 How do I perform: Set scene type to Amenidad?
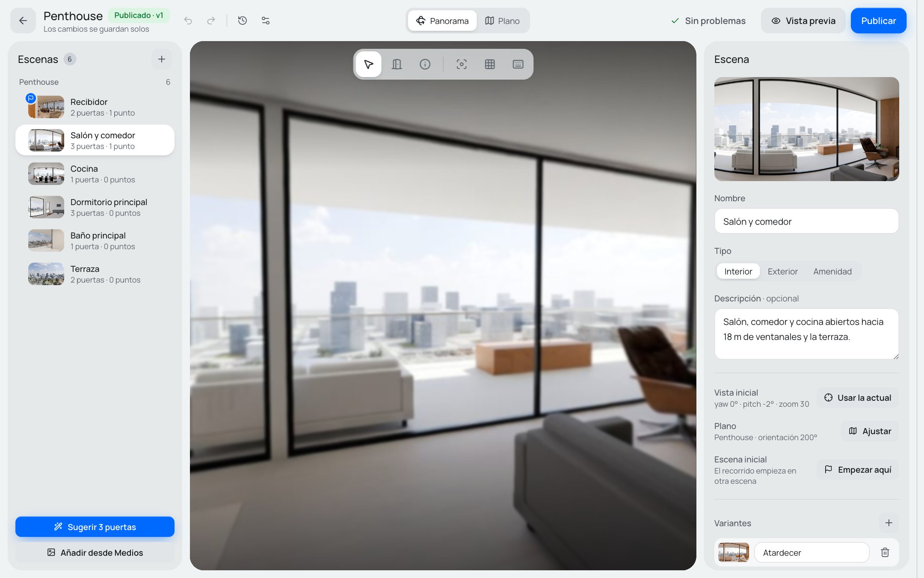tap(832, 271)
